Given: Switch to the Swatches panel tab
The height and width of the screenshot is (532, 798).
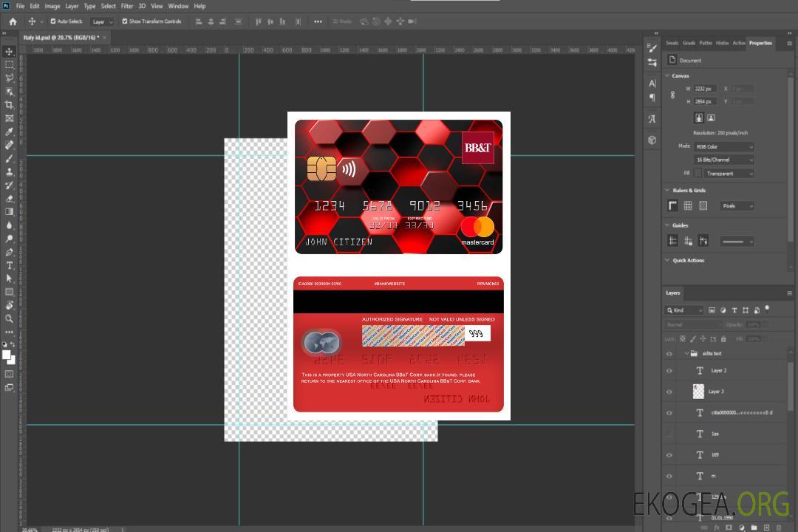Looking at the screenshot, I should (672, 43).
